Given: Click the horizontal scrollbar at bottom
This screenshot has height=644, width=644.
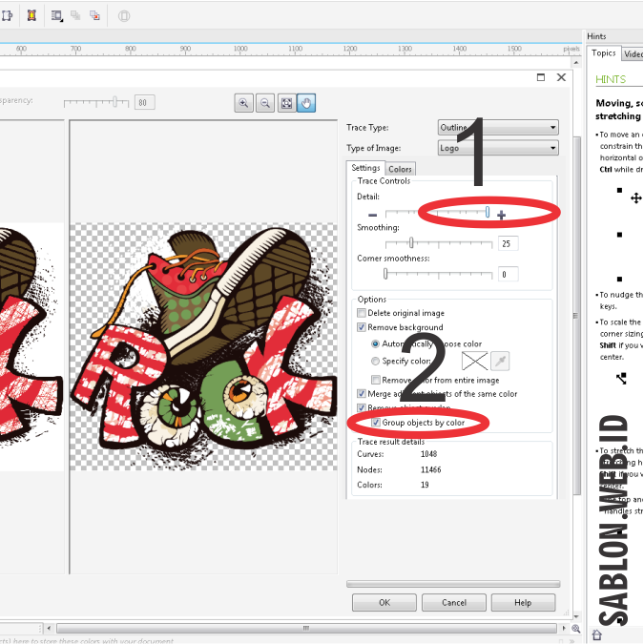Looking at the screenshot, I should (306, 629).
